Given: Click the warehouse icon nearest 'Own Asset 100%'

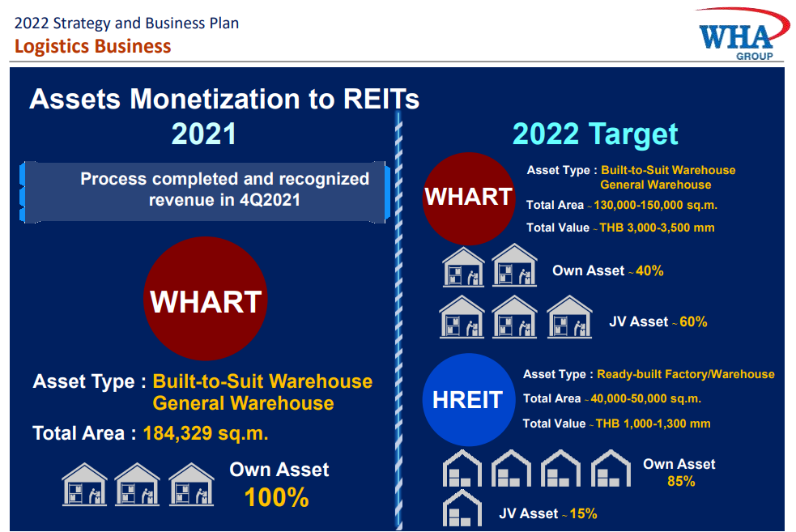Looking at the screenshot, I should pyautogui.click(x=191, y=484).
